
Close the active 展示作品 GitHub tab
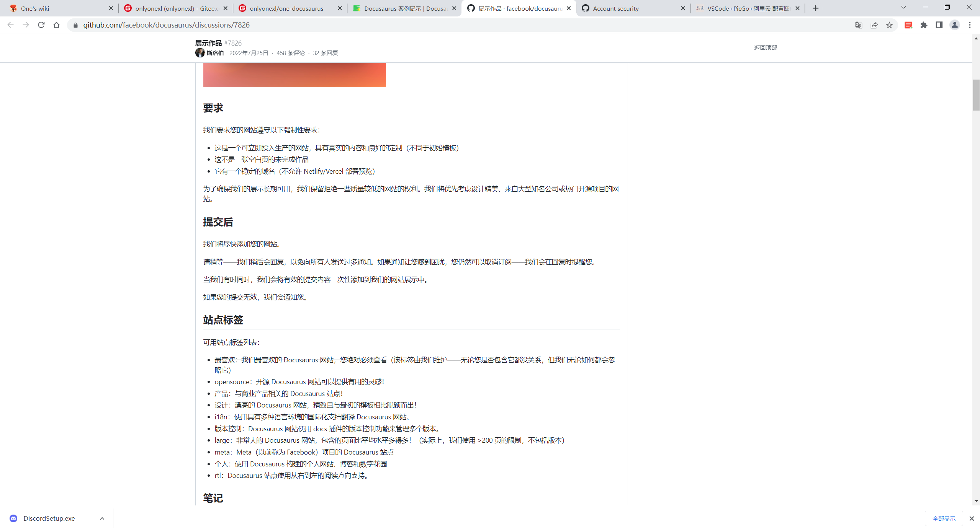(569, 8)
